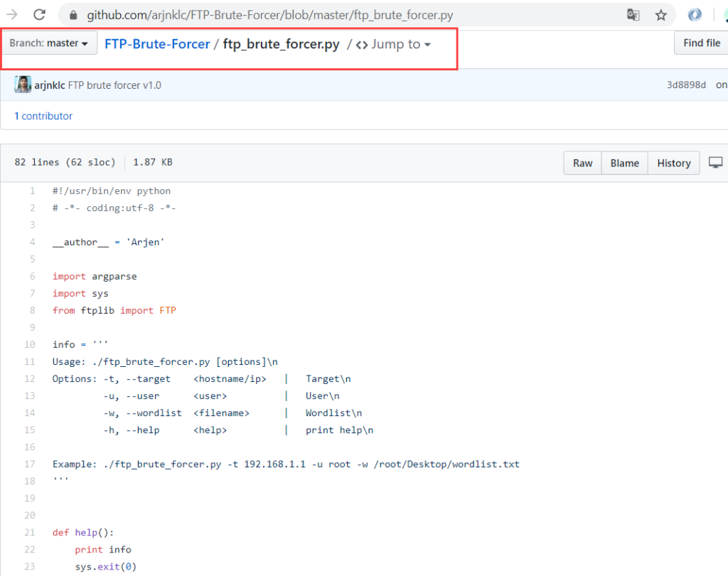Click the 82 lines (62 sloc) text
Screen dimensions: 728x576
pyautogui.click(x=65, y=162)
